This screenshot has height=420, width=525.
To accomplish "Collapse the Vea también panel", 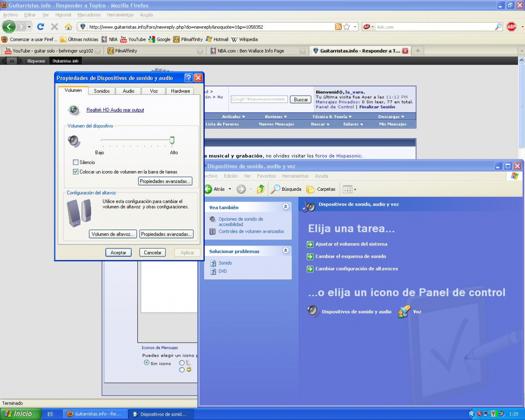I will 286,206.
